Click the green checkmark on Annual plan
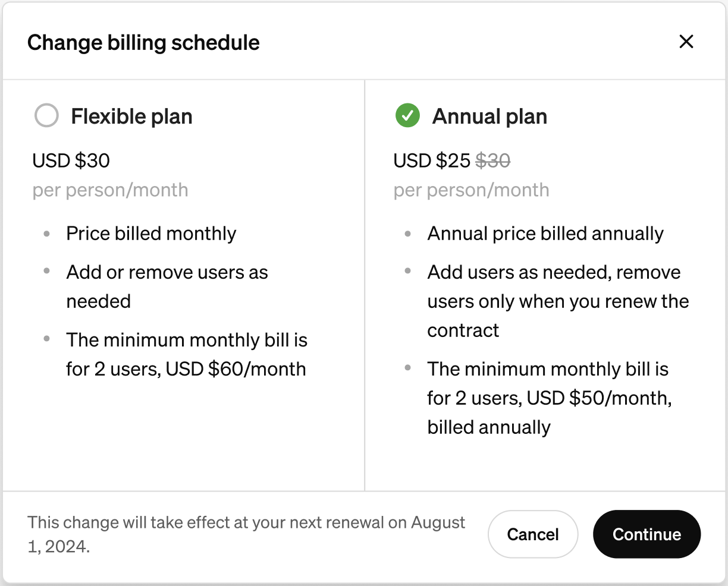The image size is (728, 586). coord(407,116)
